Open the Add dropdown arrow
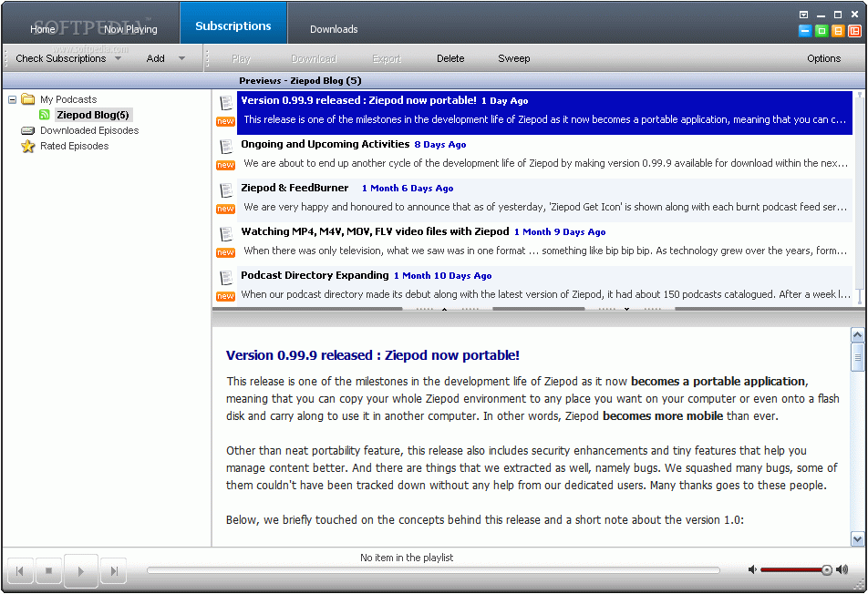This screenshot has width=868, height=594. [181, 58]
